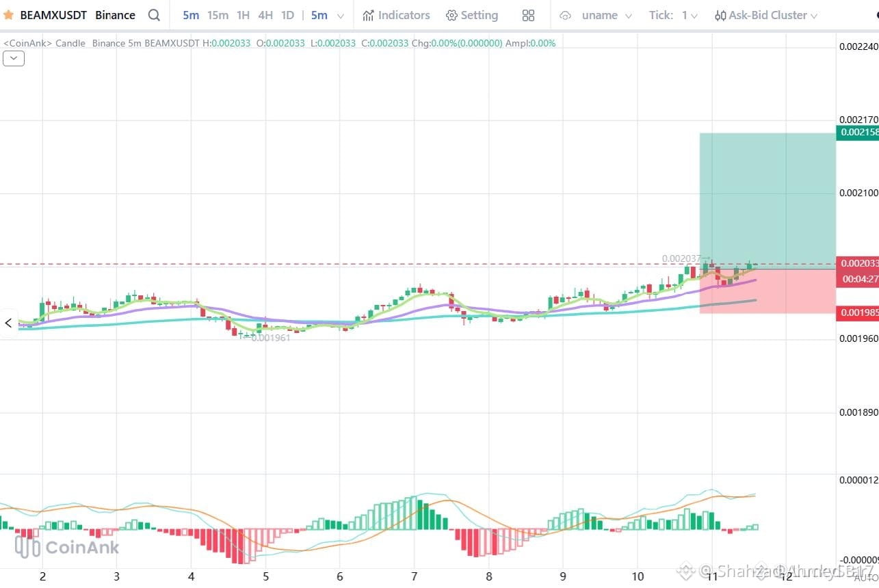Click the 0.001961 low marker label
The image size is (879, 588).
click(x=270, y=338)
